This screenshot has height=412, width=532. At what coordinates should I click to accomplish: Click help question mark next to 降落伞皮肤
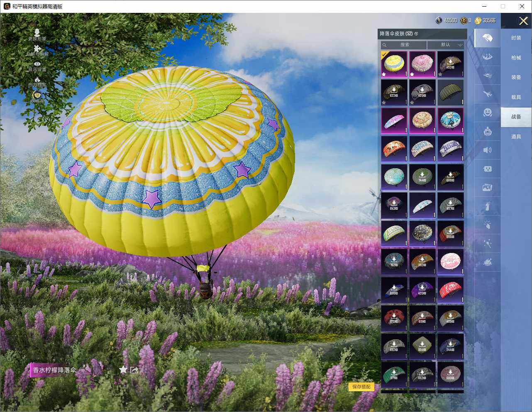pyautogui.click(x=416, y=34)
